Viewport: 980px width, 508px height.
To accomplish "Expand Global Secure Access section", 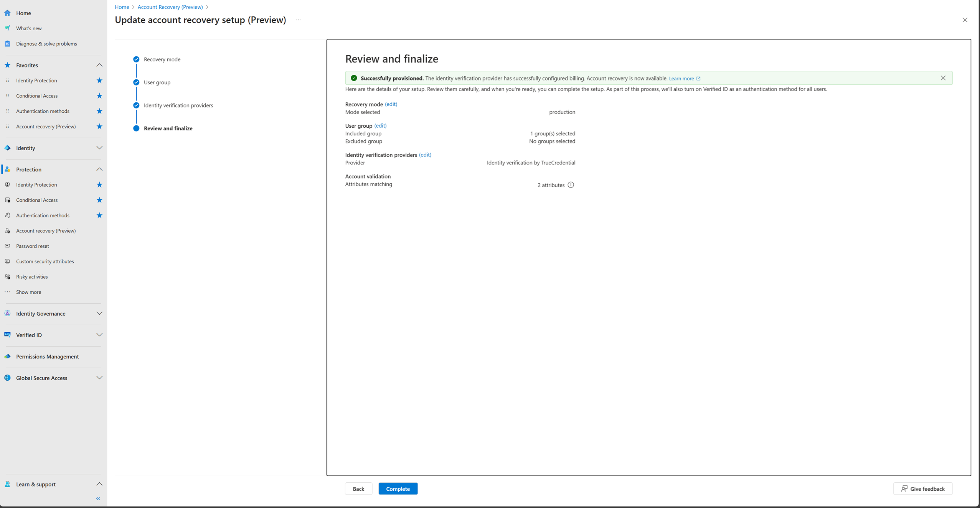I will pyautogui.click(x=99, y=378).
